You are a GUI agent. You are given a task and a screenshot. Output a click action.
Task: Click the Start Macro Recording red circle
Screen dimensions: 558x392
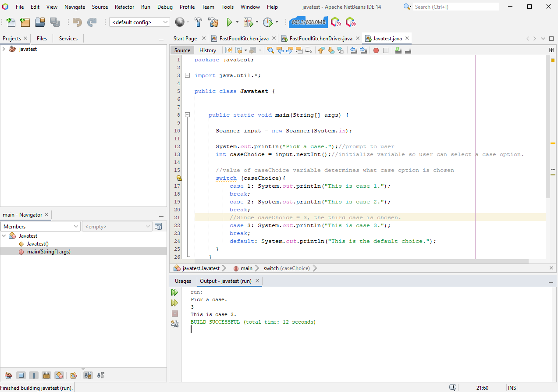pos(376,50)
